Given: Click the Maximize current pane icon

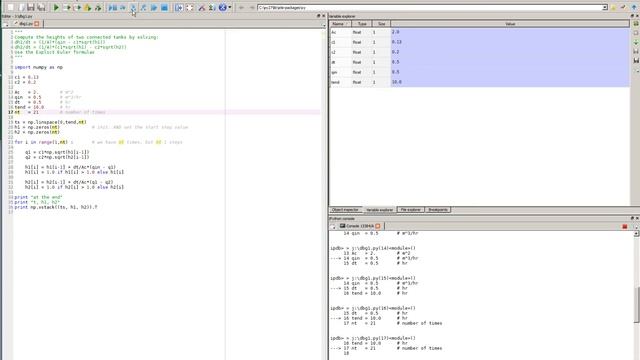Looking at the screenshot, I should (179, 7).
